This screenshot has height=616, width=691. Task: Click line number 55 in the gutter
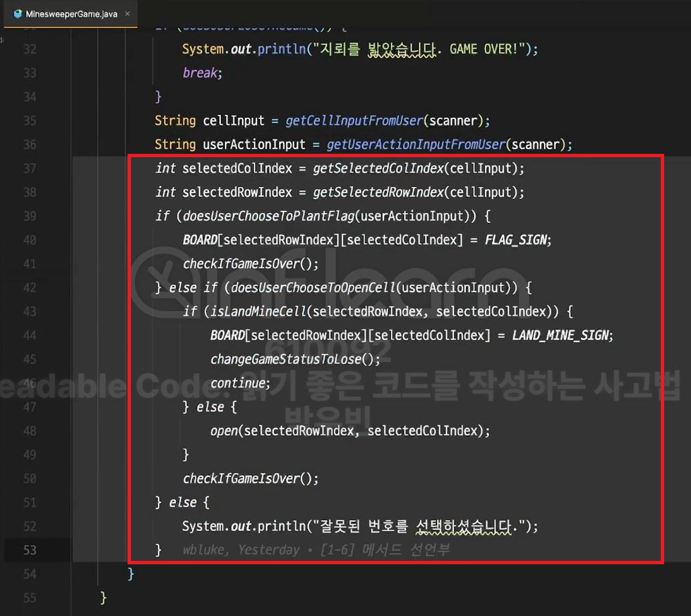tap(30, 598)
